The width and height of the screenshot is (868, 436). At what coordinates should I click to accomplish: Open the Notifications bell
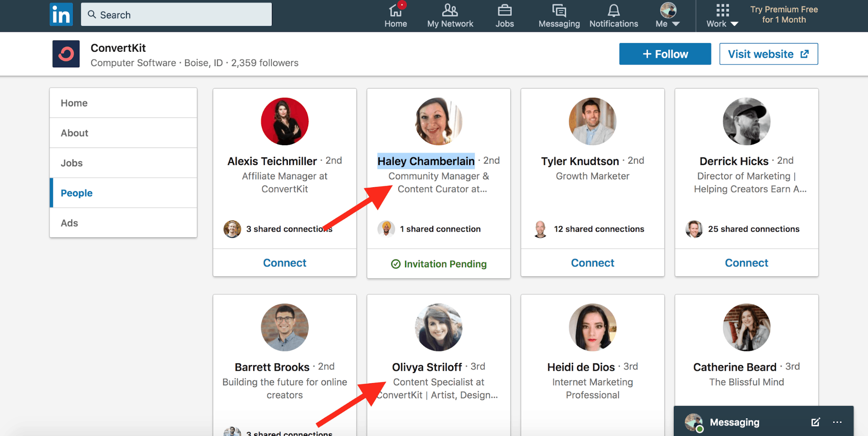tap(614, 16)
